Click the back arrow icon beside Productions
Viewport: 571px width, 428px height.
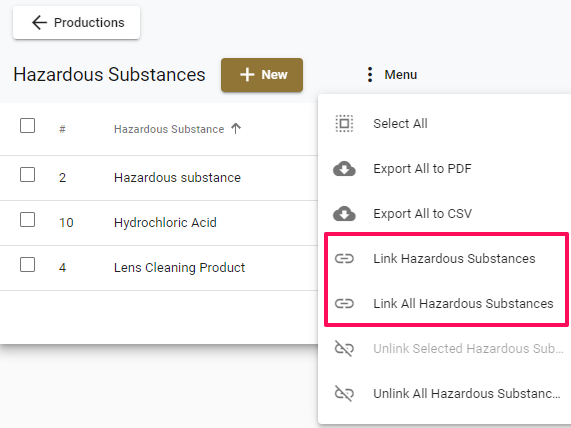[39, 23]
